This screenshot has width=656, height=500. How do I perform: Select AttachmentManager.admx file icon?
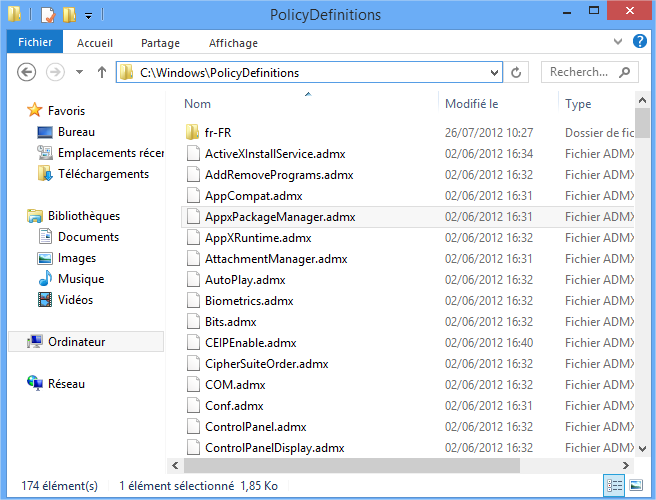click(193, 259)
